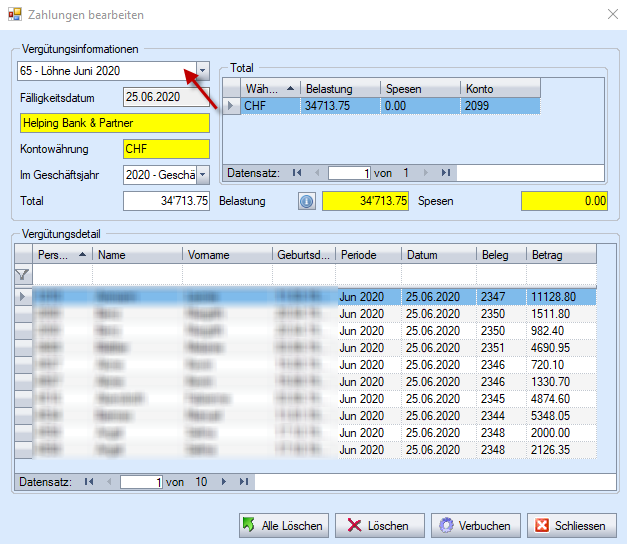Viewport: 627px width, 544px height.
Task: Click the Konto column header in Total
Action: click(x=500, y=89)
